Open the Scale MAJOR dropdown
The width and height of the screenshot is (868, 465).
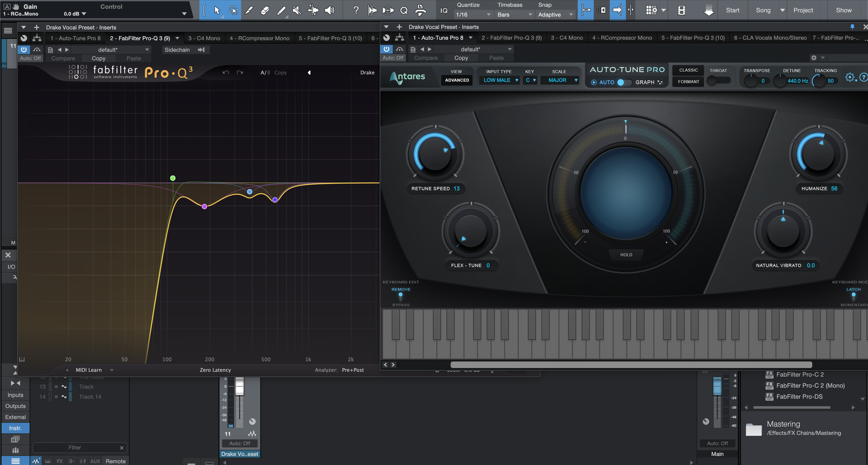tap(560, 80)
